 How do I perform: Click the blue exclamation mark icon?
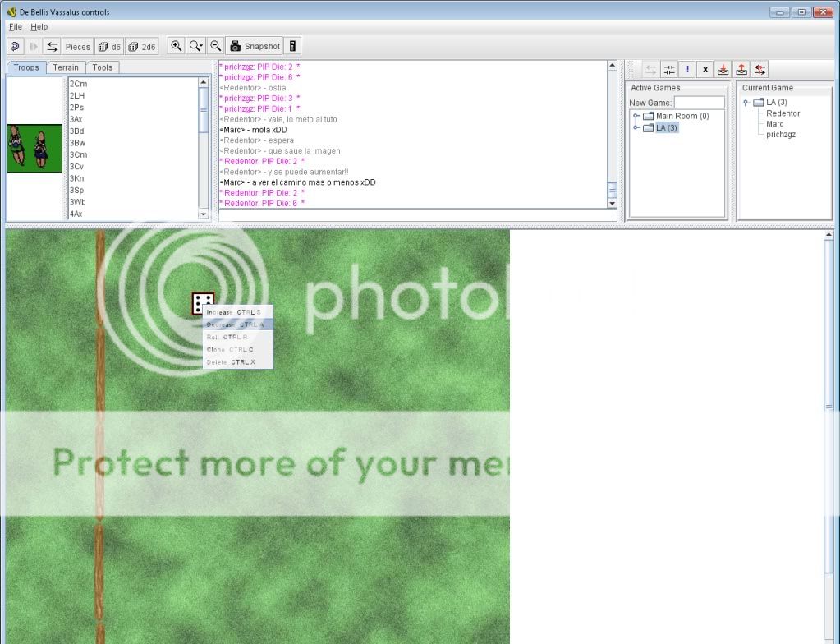pos(687,70)
